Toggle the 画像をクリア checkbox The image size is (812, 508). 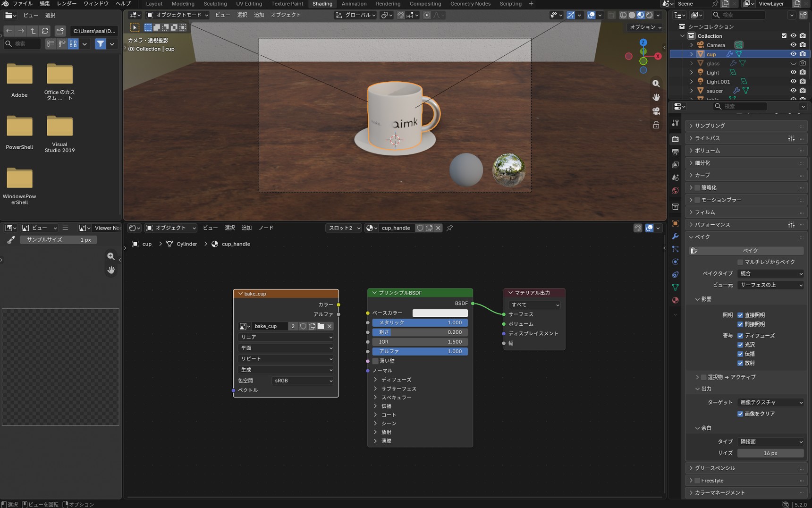(x=740, y=414)
